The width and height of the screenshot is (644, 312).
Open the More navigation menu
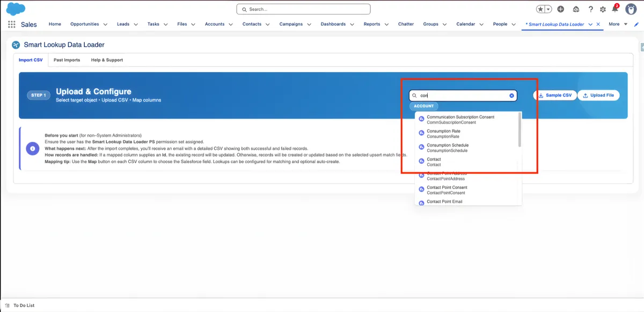(618, 24)
